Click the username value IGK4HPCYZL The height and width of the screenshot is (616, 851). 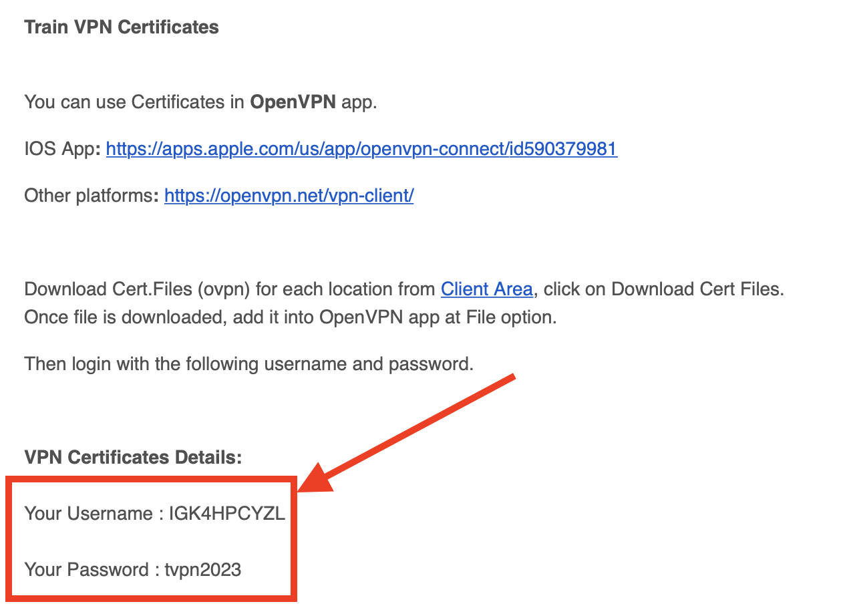(226, 514)
